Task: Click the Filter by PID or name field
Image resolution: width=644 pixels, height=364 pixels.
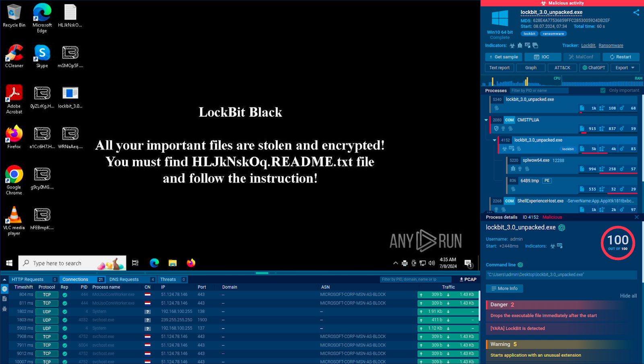Action: (x=539, y=91)
